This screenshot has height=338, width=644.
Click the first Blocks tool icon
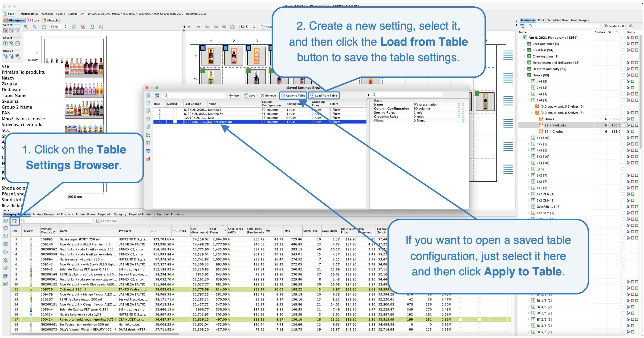pyautogui.click(x=5, y=56)
